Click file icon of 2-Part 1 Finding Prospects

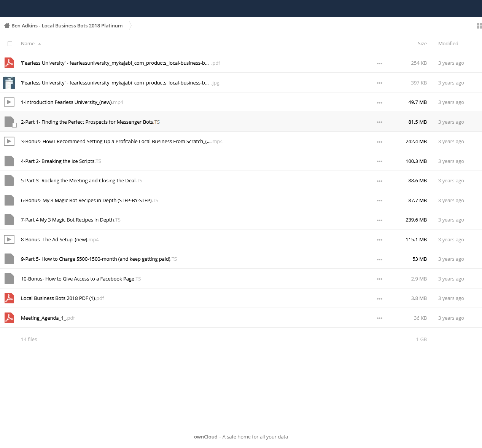coord(9,122)
